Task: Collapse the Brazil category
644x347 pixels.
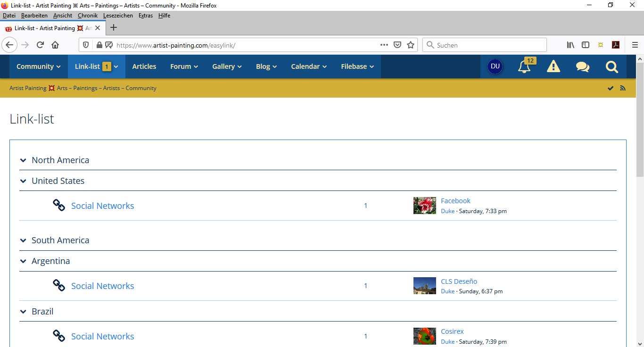Action: point(23,312)
